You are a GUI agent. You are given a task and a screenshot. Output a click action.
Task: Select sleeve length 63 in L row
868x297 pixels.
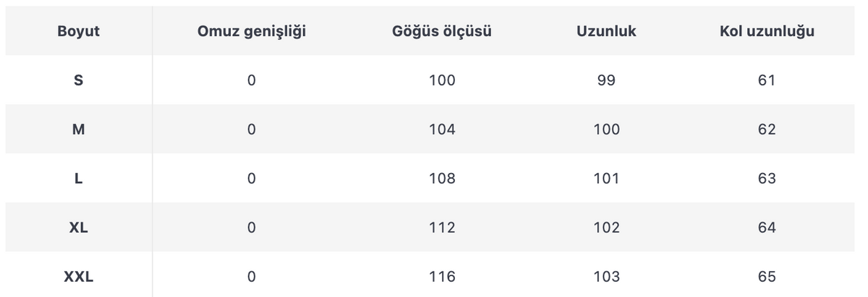point(767,178)
